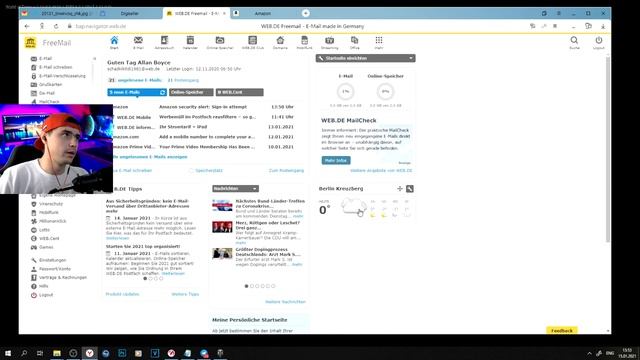Click the Produkt-Updates link
The image size is (640, 360).
pyautogui.click(x=122, y=294)
